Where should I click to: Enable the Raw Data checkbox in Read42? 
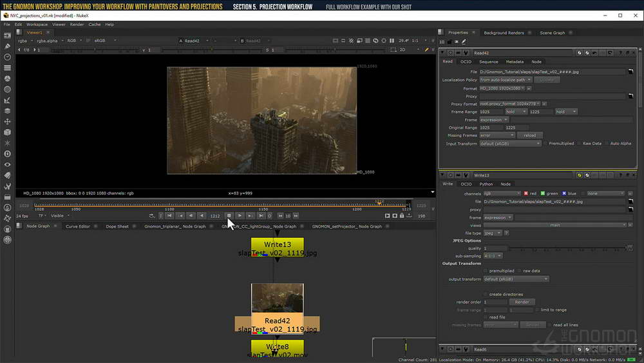point(580,144)
